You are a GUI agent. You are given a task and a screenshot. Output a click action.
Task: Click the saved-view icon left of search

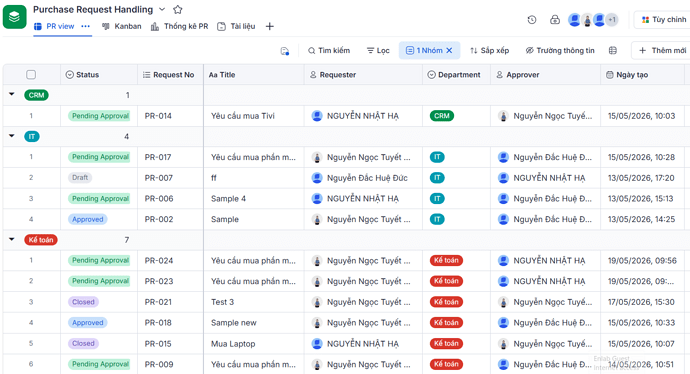[285, 51]
